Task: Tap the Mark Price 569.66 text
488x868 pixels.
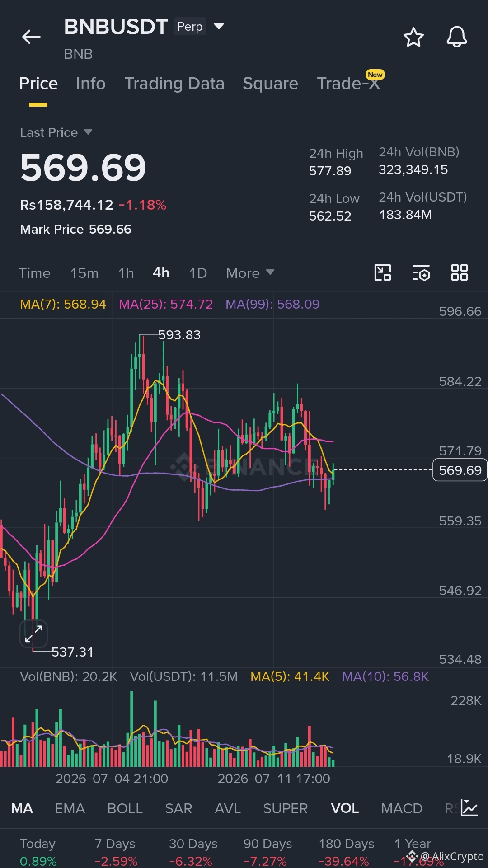Action: (75, 229)
